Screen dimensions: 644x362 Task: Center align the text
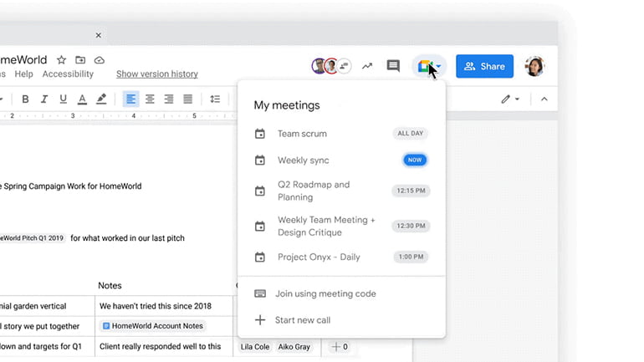coord(150,99)
